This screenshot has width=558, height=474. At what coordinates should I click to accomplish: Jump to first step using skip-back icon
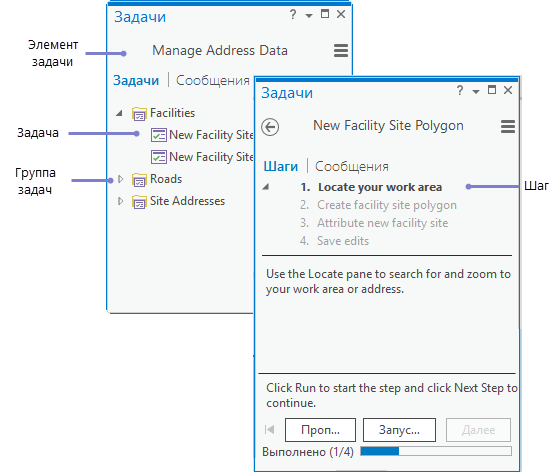pos(269,430)
